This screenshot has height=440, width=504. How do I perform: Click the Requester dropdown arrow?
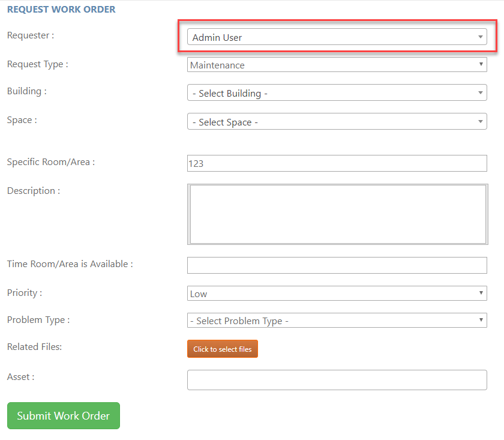pos(480,37)
